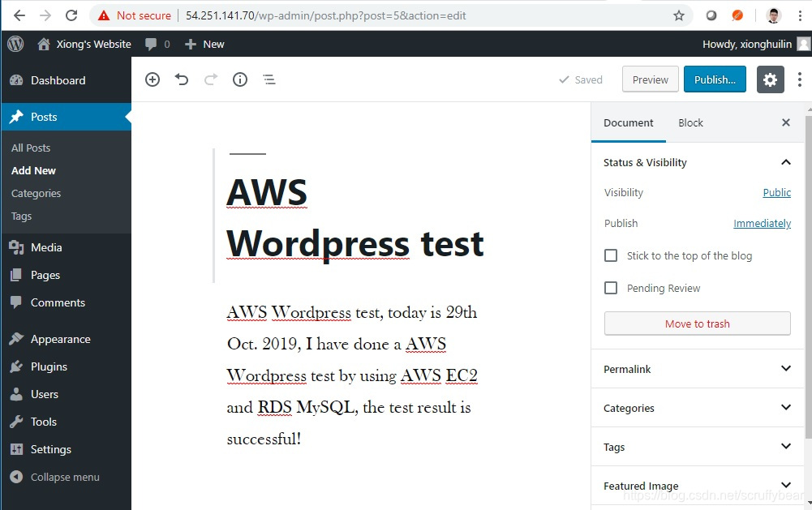Select Add New under Posts
The width and height of the screenshot is (812, 510).
pos(33,171)
